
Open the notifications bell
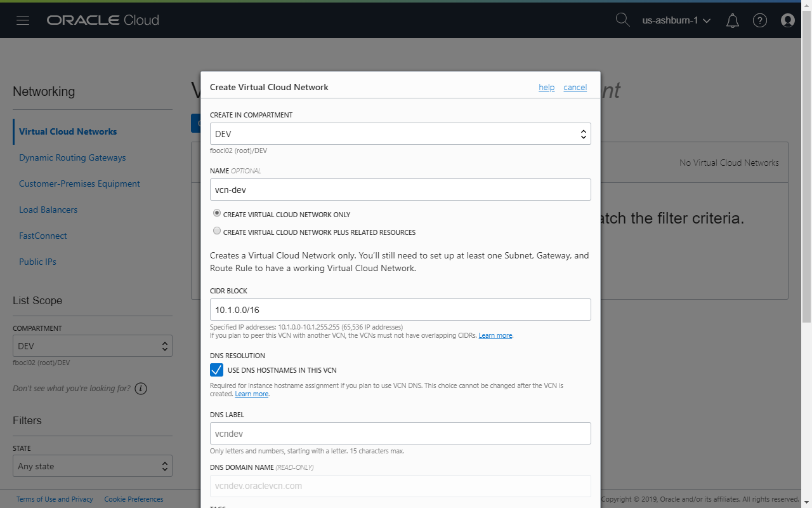[x=732, y=20]
